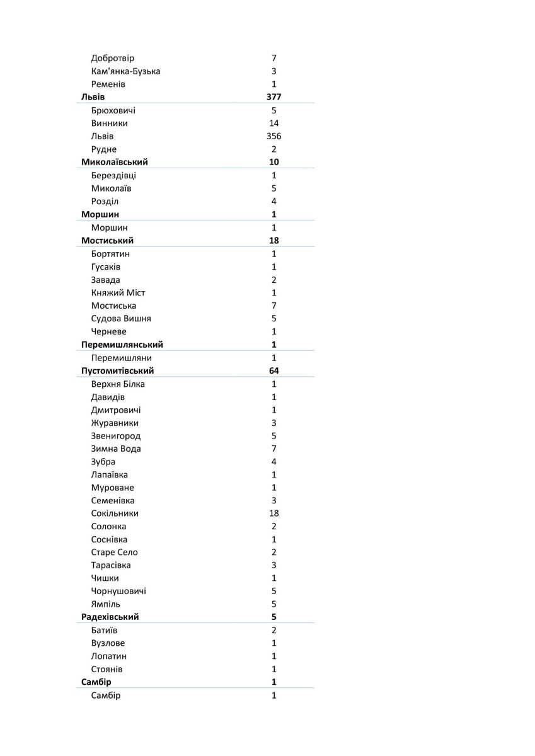The image size is (535, 756).
Task: Click the bold Перемишлянський header
Action: pyautogui.click(x=122, y=345)
